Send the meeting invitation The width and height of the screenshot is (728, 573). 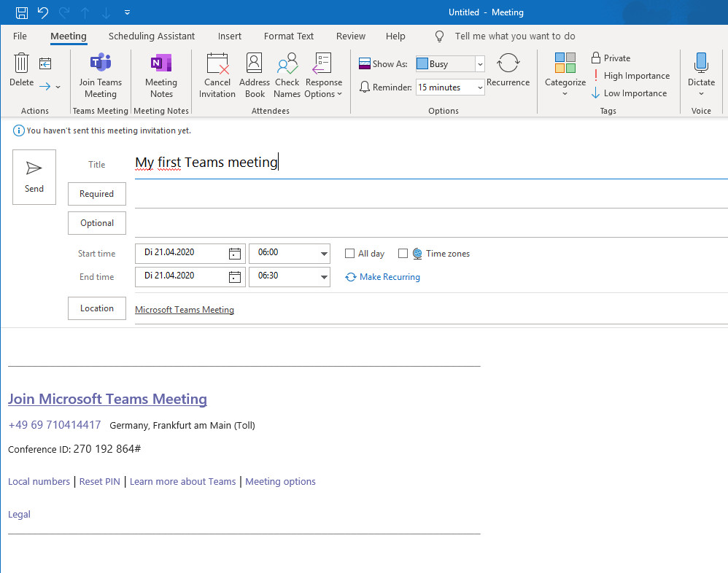tap(34, 177)
